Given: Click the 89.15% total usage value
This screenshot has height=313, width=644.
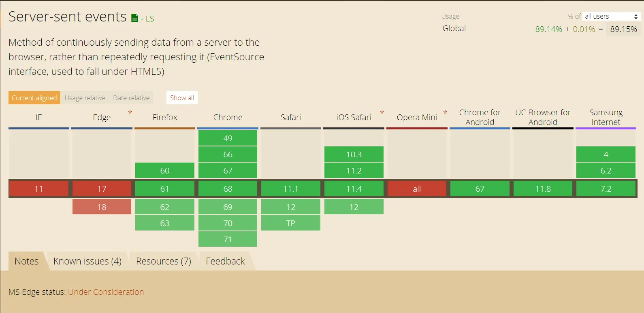Looking at the screenshot, I should coord(624,29).
